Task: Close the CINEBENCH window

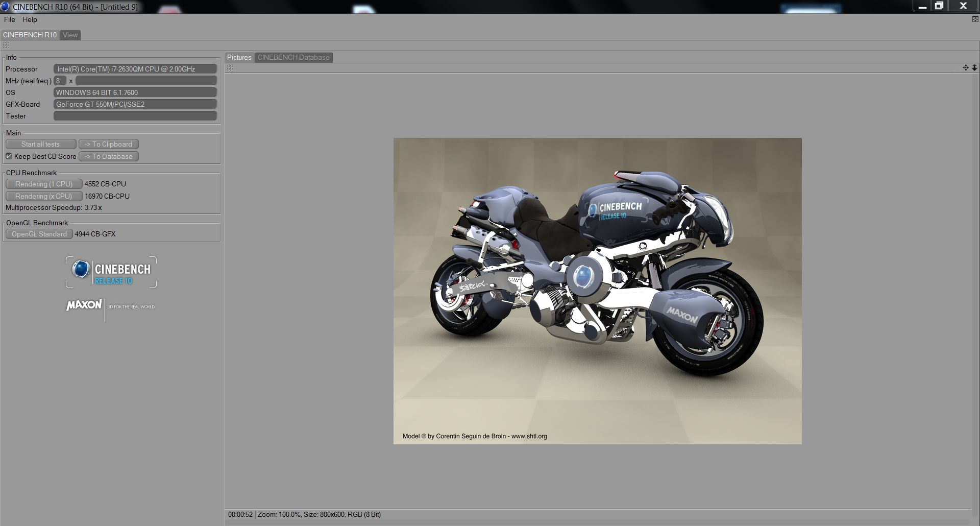Action: [x=963, y=6]
